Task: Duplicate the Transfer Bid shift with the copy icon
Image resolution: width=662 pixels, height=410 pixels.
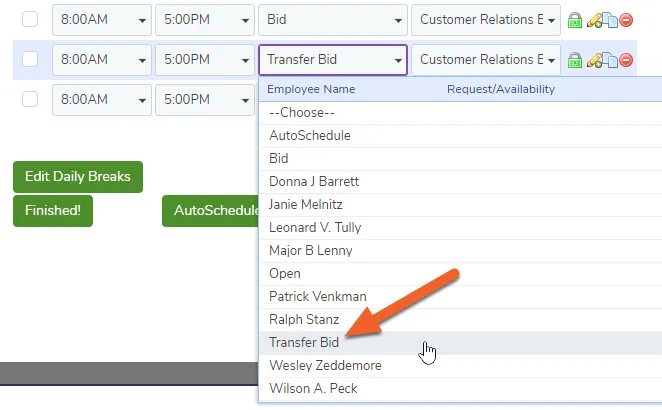Action: tap(610, 60)
